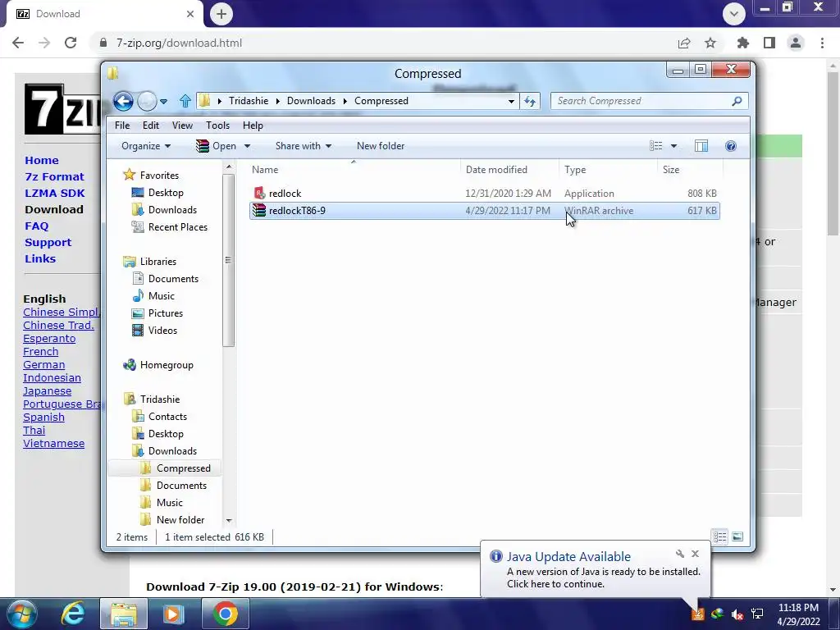
Task: Open the Videos library
Action: (x=154, y=330)
